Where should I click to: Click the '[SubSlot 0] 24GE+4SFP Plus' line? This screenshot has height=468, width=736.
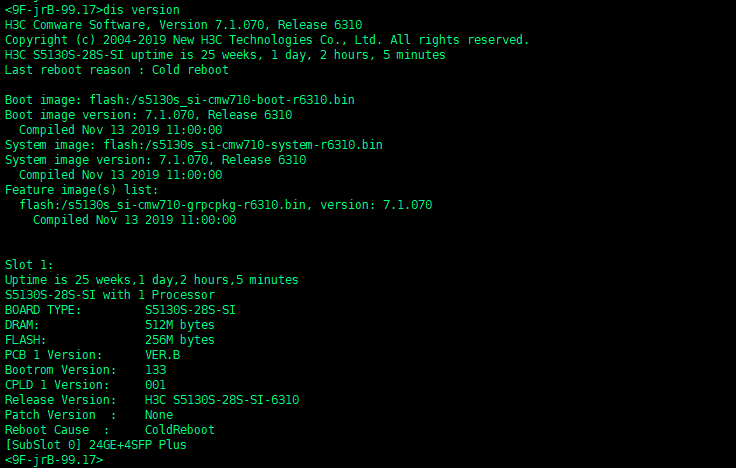point(96,445)
